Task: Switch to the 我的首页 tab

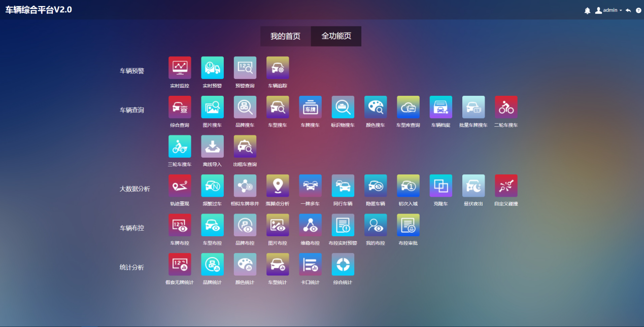Action: coord(285,37)
